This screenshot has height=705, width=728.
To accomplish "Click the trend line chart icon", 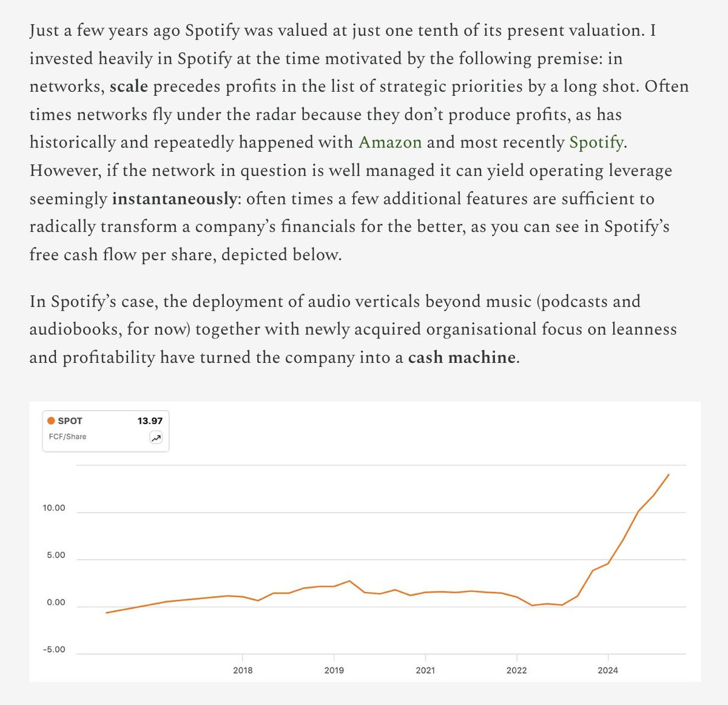I will pyautogui.click(x=156, y=438).
